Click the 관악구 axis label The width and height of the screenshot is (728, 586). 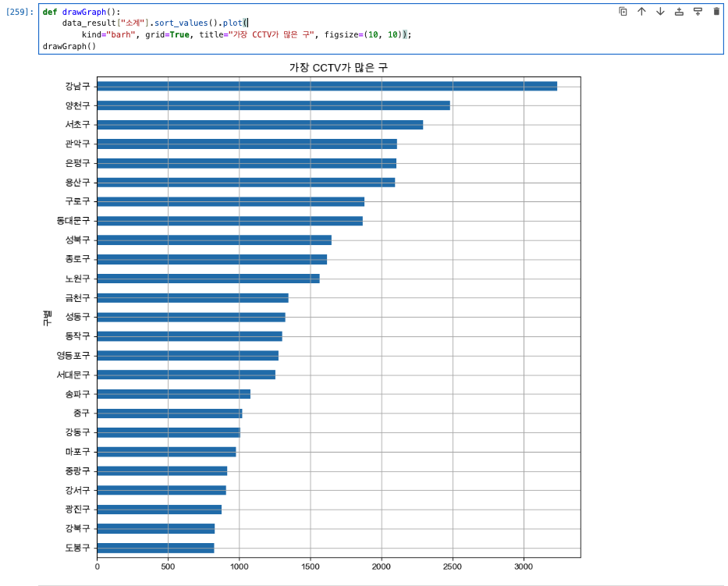click(x=77, y=144)
